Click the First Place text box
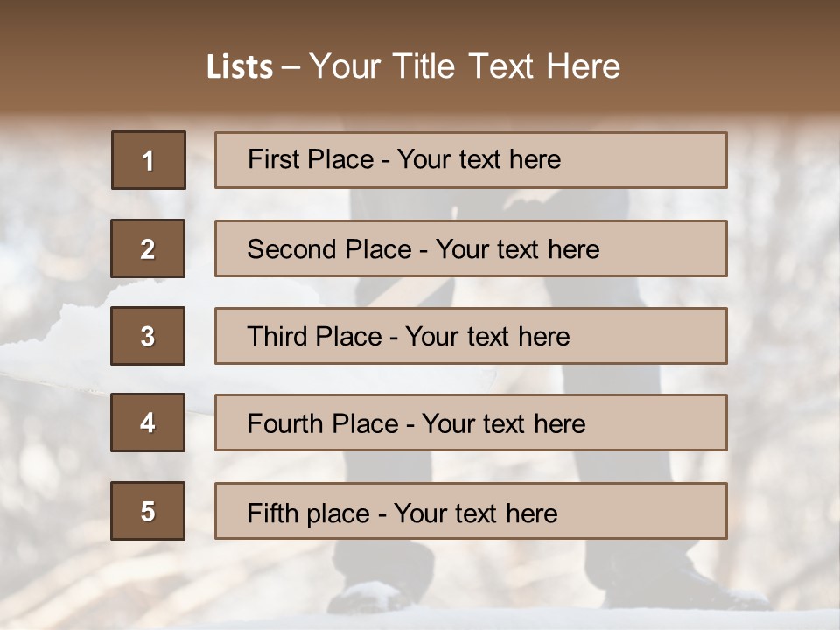The image size is (840, 630). (471, 160)
